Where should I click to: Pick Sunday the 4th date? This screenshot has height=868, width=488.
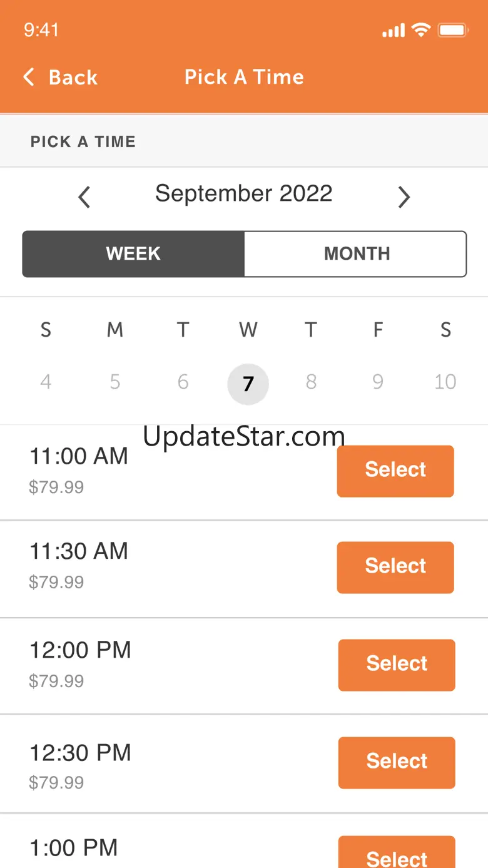46,382
